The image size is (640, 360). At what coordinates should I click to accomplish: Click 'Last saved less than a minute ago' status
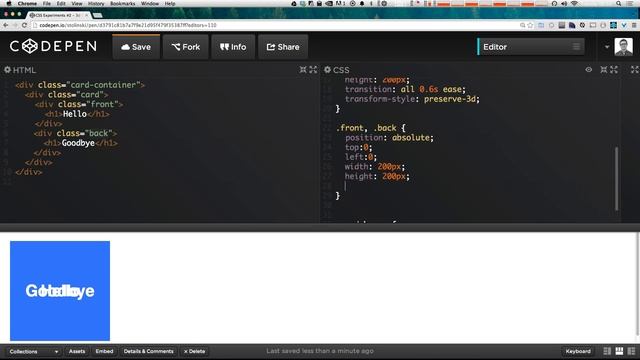(x=320, y=351)
